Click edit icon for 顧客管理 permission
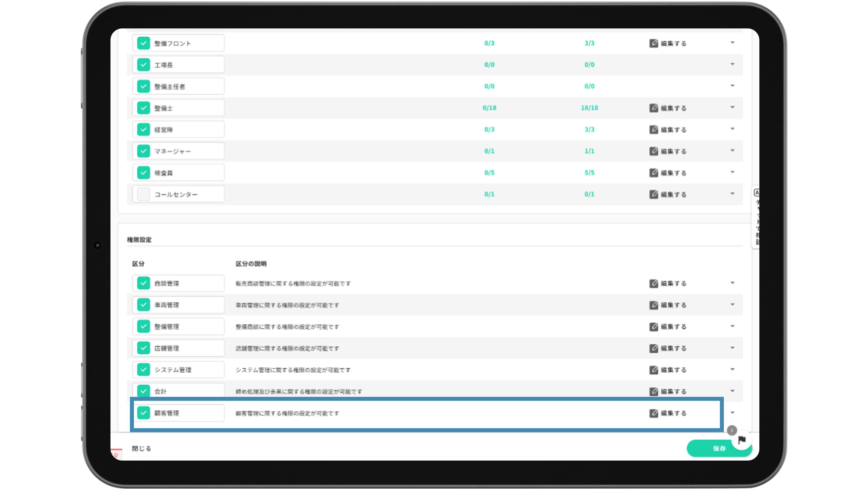This screenshot has width=868, height=489. [653, 413]
